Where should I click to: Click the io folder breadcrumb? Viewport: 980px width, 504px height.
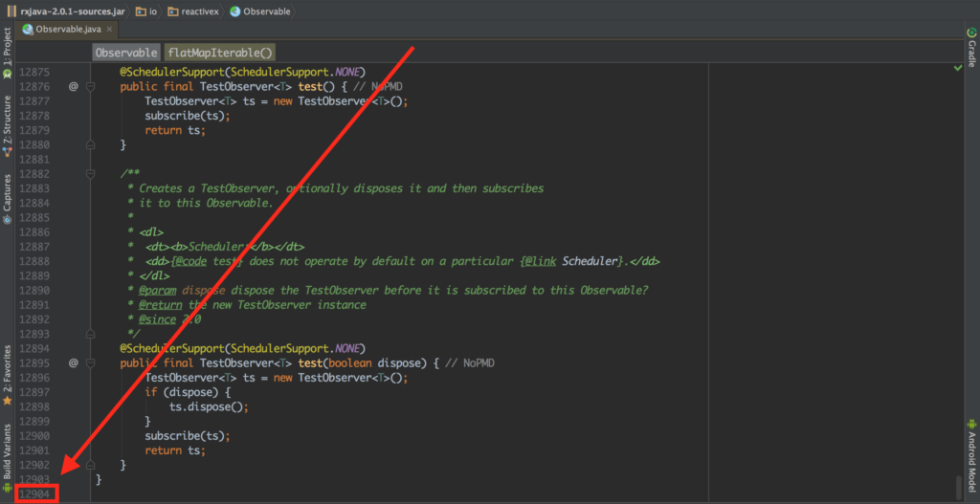146,11
